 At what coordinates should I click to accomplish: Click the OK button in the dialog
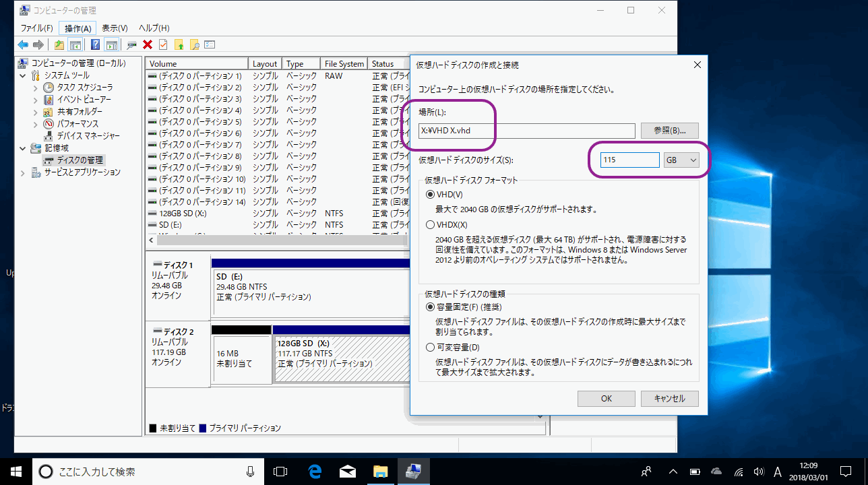606,399
